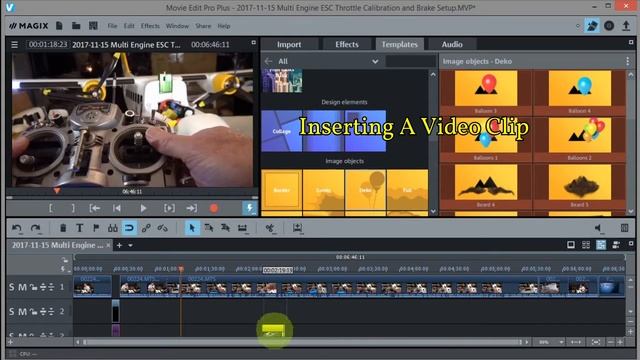Screen dimensions: 640x360
Task: Set the in-point with the left bracket
Action: coord(51,208)
